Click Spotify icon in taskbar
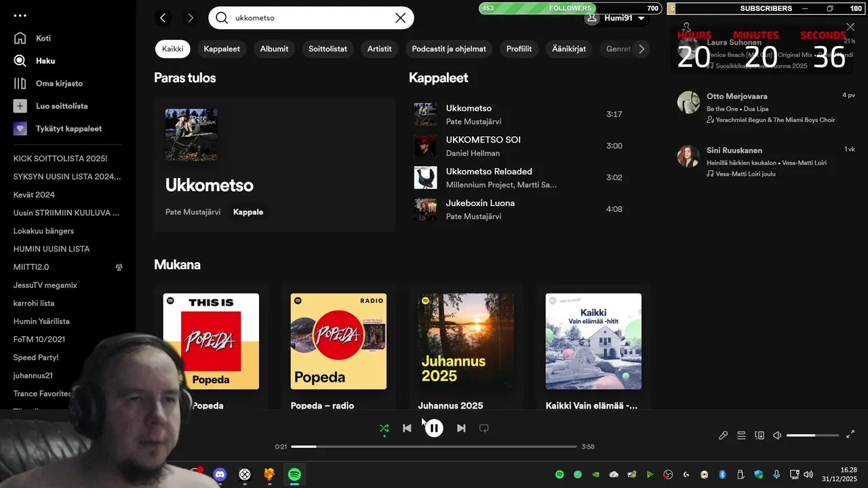Image resolution: width=868 pixels, height=488 pixels. pos(294,474)
